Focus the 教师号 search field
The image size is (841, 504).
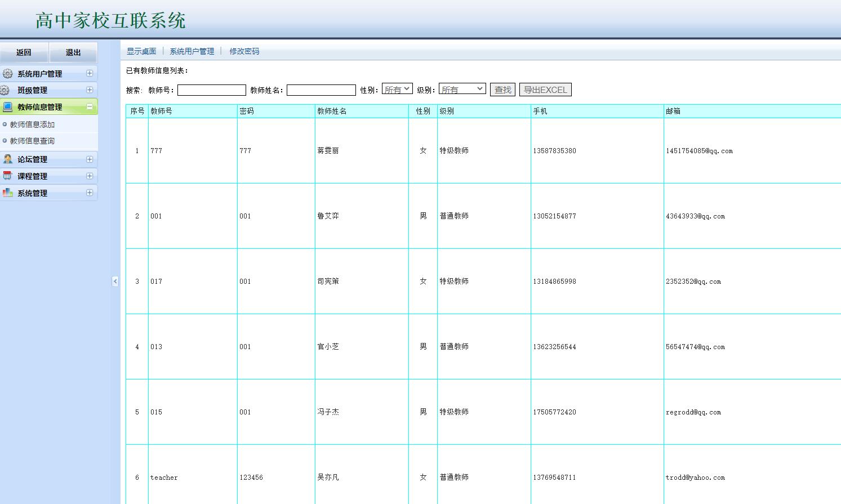(x=212, y=90)
